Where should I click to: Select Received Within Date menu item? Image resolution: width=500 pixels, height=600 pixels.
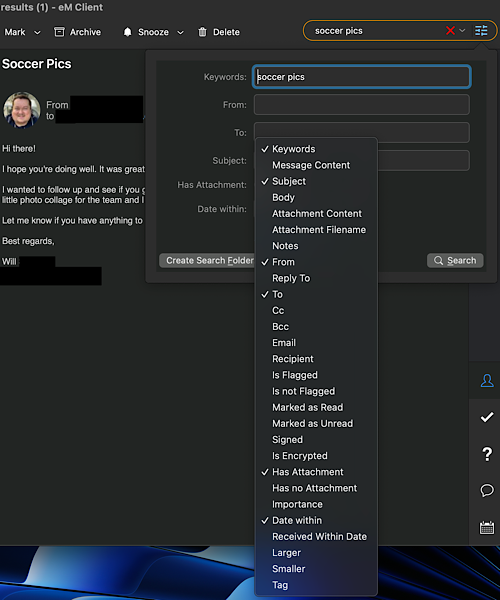(316, 536)
